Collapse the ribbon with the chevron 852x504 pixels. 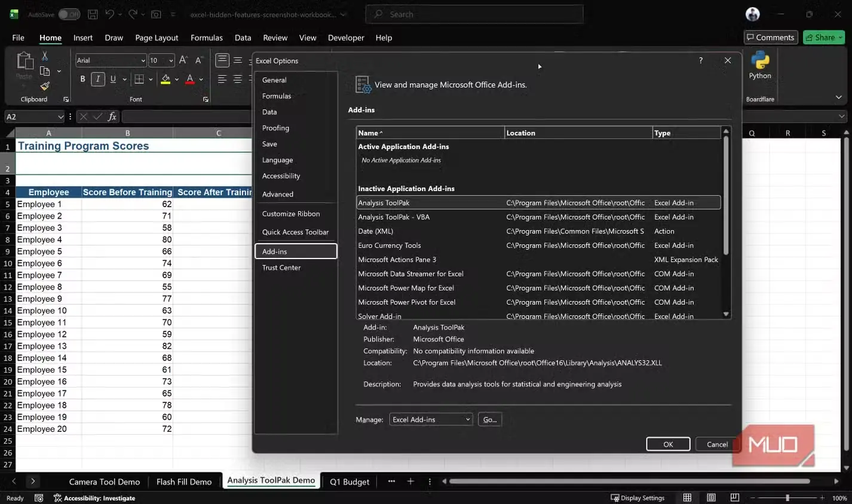[839, 97]
